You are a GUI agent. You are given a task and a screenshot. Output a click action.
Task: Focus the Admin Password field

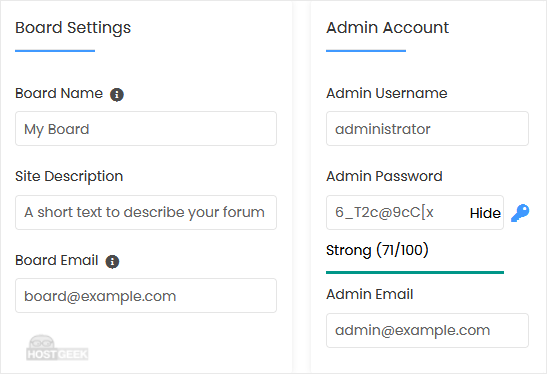tap(415, 212)
